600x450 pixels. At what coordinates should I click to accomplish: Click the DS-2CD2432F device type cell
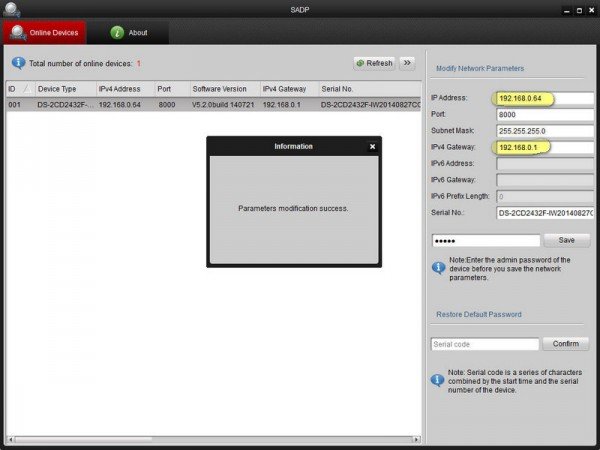point(65,104)
